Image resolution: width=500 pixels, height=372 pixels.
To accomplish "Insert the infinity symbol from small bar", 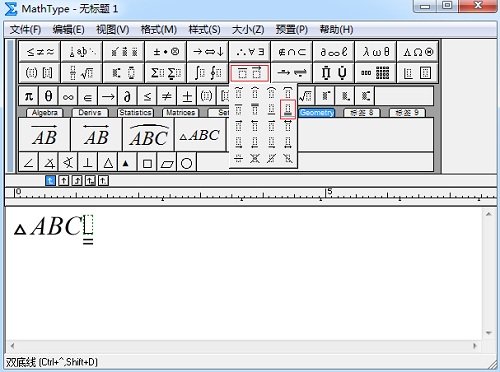I will click(x=68, y=96).
